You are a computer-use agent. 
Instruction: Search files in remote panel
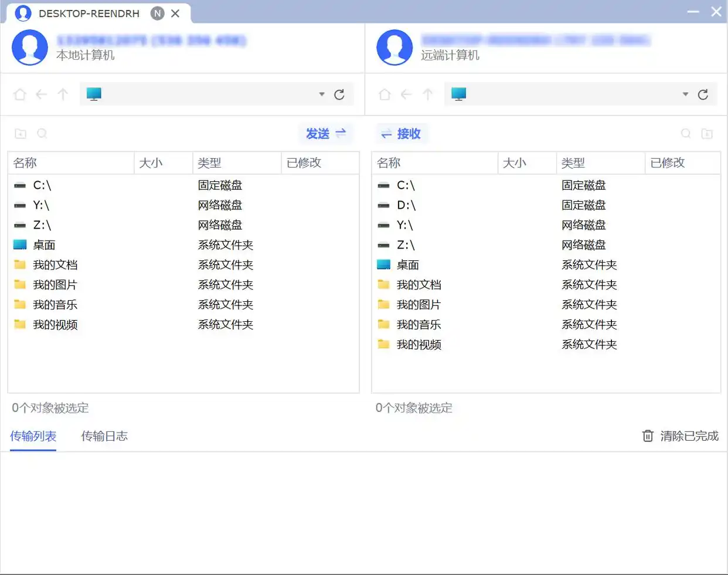686,134
